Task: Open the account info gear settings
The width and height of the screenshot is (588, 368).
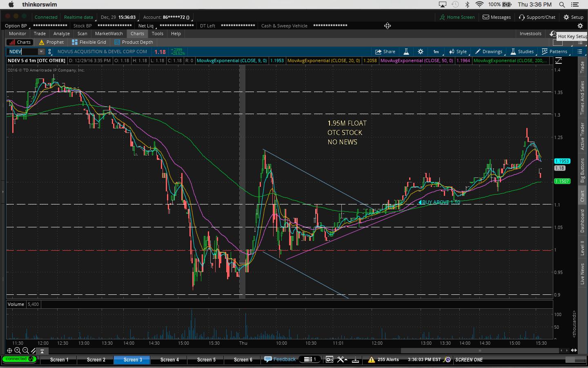Action: point(580,26)
